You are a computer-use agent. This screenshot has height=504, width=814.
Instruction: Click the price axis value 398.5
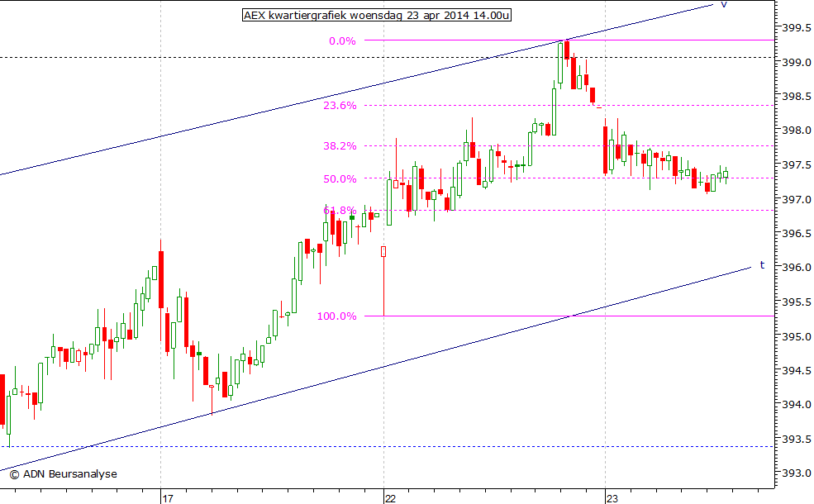click(x=797, y=97)
